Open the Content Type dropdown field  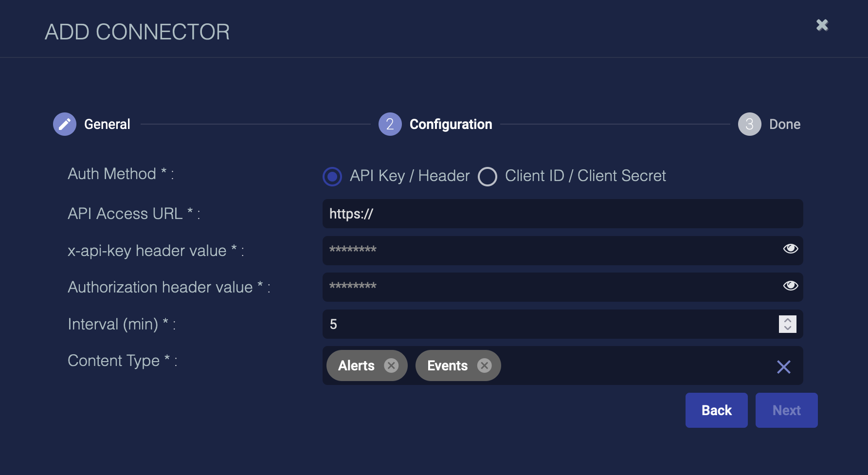[633, 365]
